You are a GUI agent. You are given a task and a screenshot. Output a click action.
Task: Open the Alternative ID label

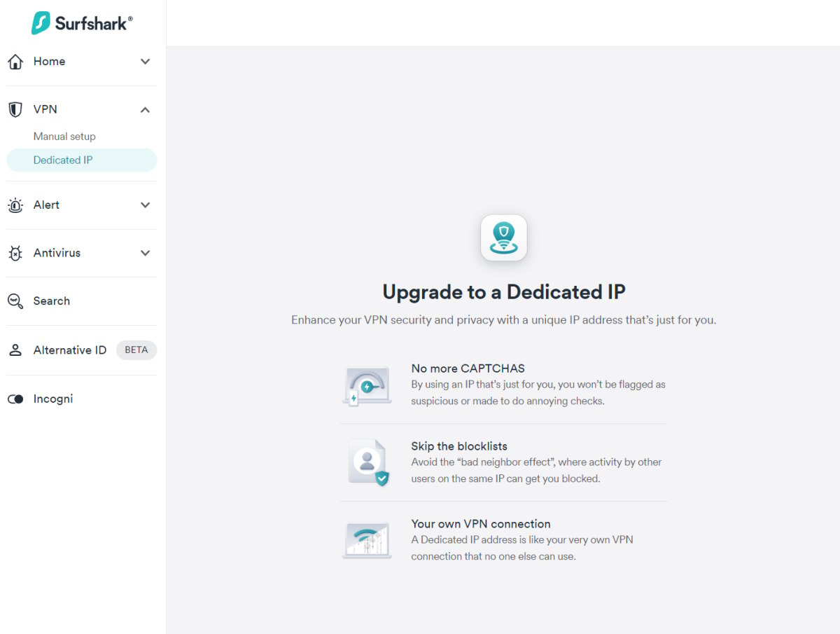click(x=70, y=350)
